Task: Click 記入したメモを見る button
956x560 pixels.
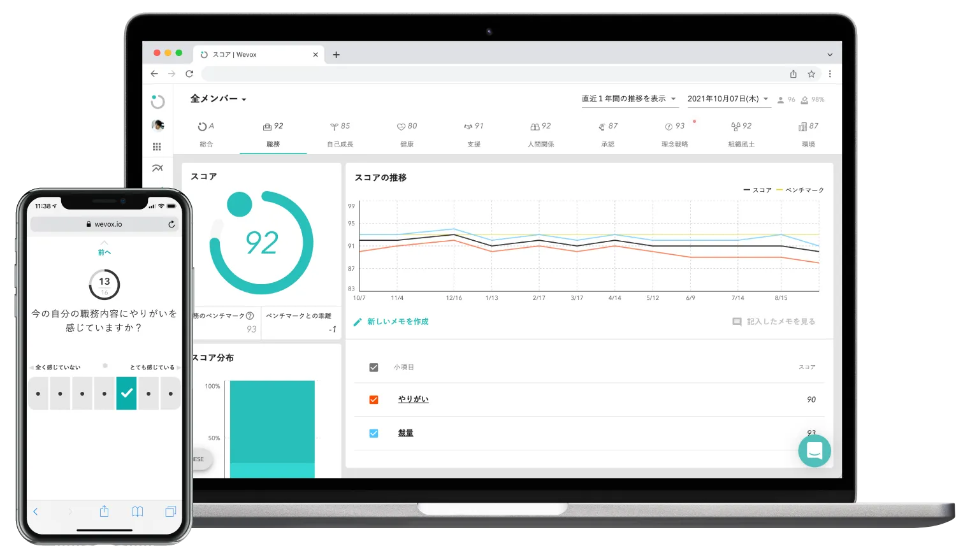Action: click(774, 322)
